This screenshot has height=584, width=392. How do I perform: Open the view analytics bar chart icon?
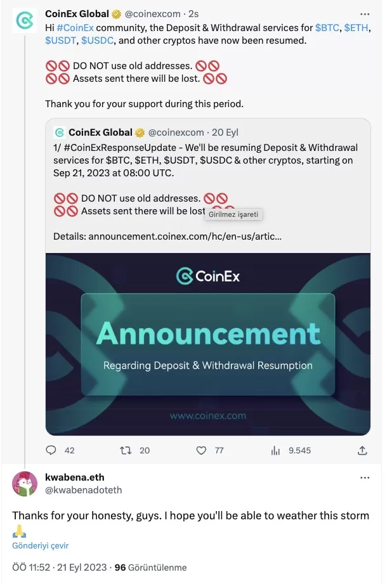click(x=275, y=450)
